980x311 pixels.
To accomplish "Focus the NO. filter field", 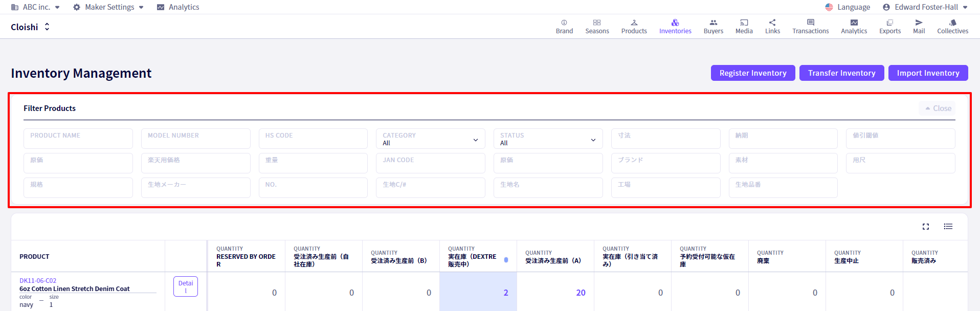I will [313, 188].
